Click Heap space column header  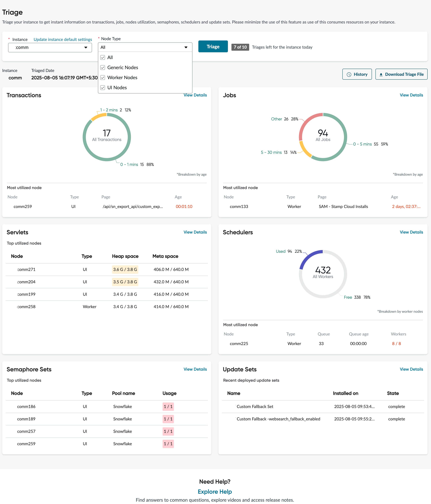pos(125,256)
